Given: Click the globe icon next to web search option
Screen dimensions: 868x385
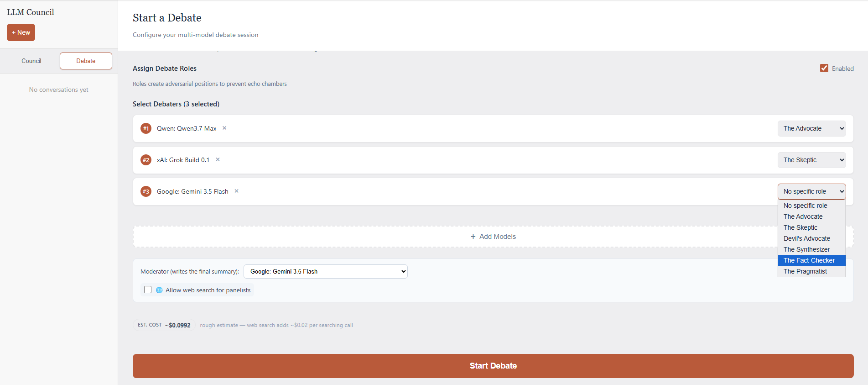Looking at the screenshot, I should 159,290.
